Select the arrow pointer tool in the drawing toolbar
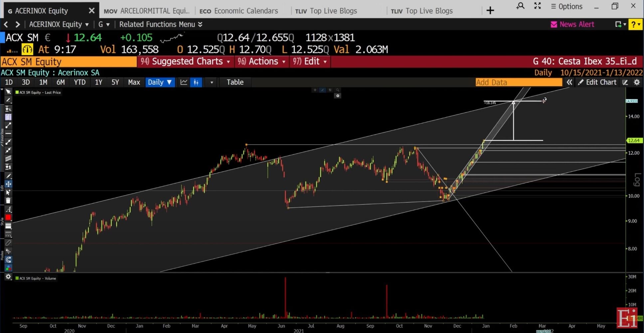This screenshot has width=644, height=333. 8,92
